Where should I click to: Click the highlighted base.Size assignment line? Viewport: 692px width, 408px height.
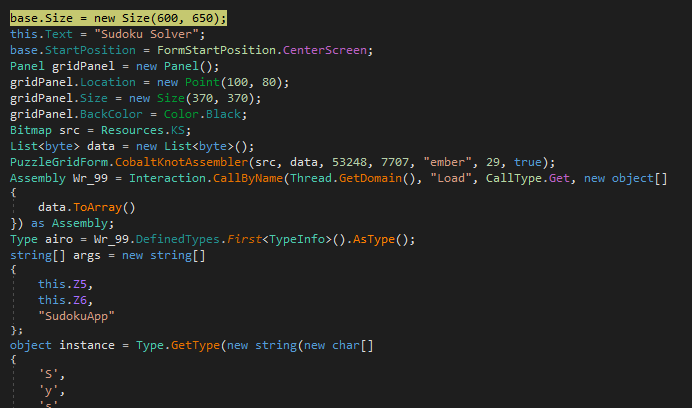coord(118,18)
